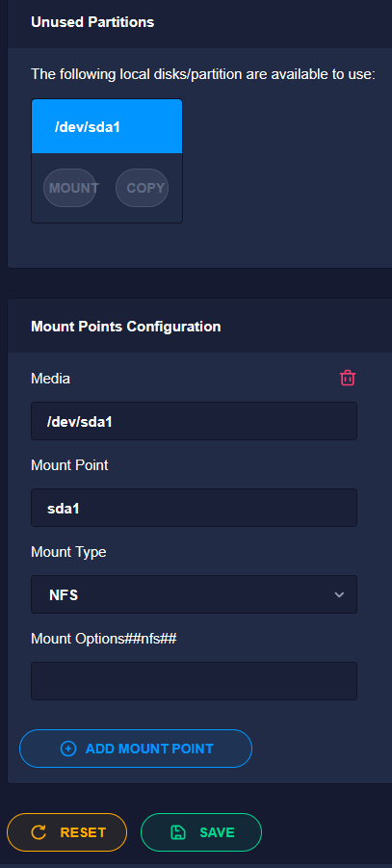Click the COPY button for /dev/sda1

tap(143, 188)
